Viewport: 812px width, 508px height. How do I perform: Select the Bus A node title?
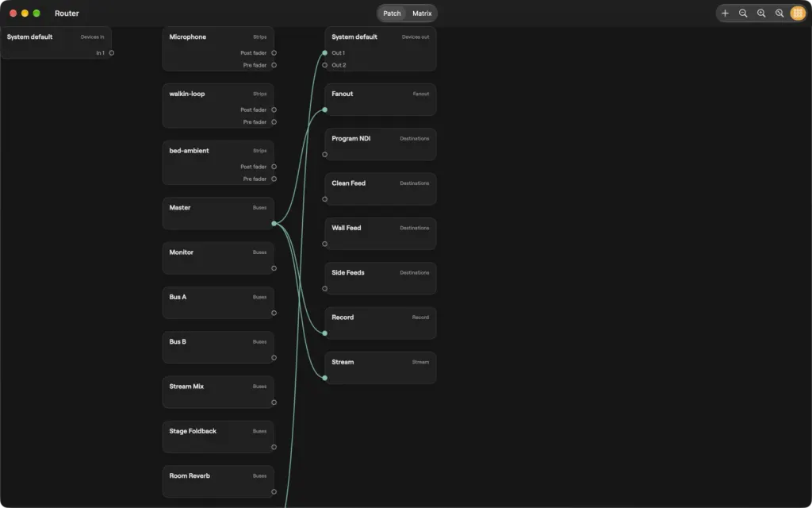tap(178, 297)
